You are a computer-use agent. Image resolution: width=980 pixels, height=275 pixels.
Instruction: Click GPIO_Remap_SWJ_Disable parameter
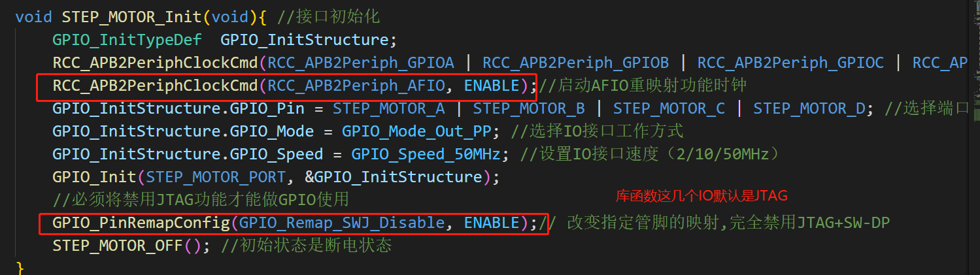342,223
